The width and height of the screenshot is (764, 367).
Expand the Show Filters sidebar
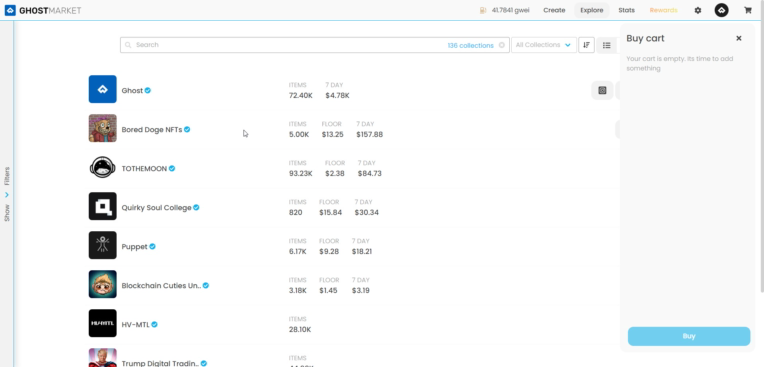(7, 194)
